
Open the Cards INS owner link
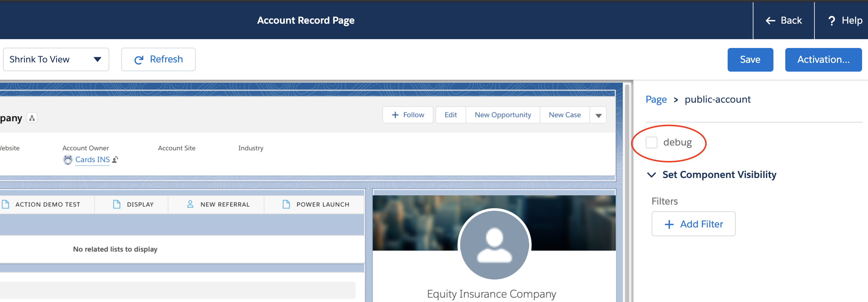[92, 159]
